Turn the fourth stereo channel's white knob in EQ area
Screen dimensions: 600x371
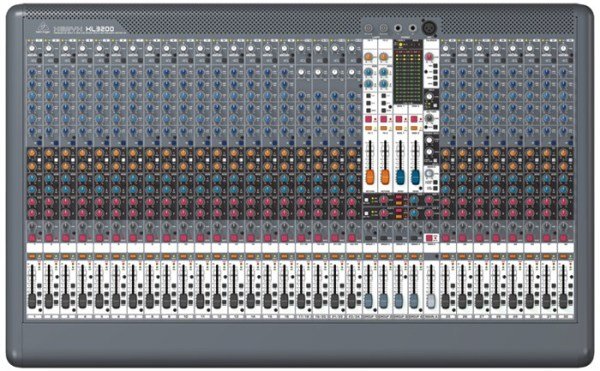(x=352, y=72)
